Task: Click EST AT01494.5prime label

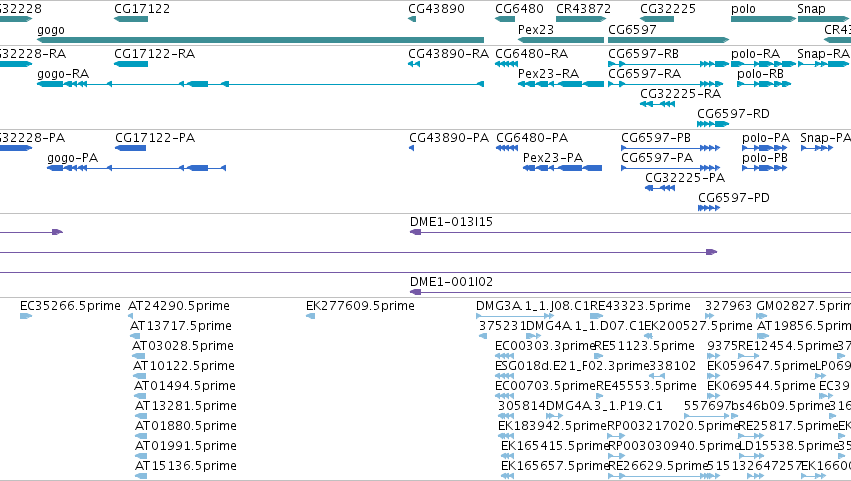Action: click(x=185, y=387)
